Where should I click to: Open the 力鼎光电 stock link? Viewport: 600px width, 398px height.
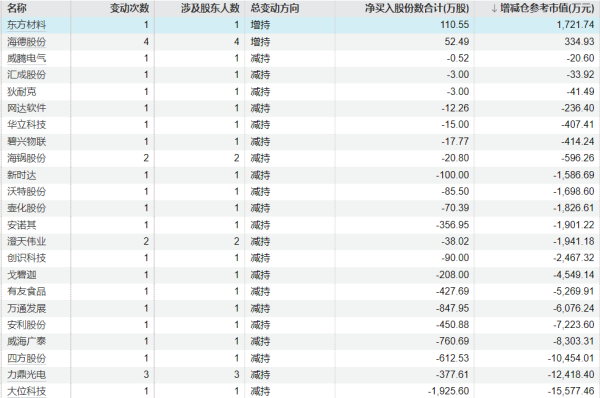pos(26,375)
